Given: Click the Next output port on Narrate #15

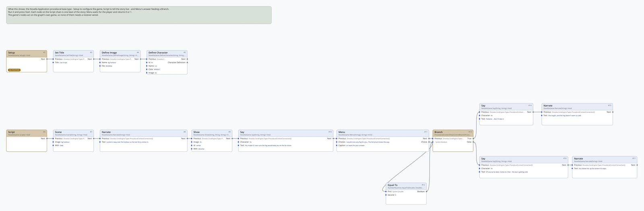Looking at the screenshot, I should coord(613,112).
